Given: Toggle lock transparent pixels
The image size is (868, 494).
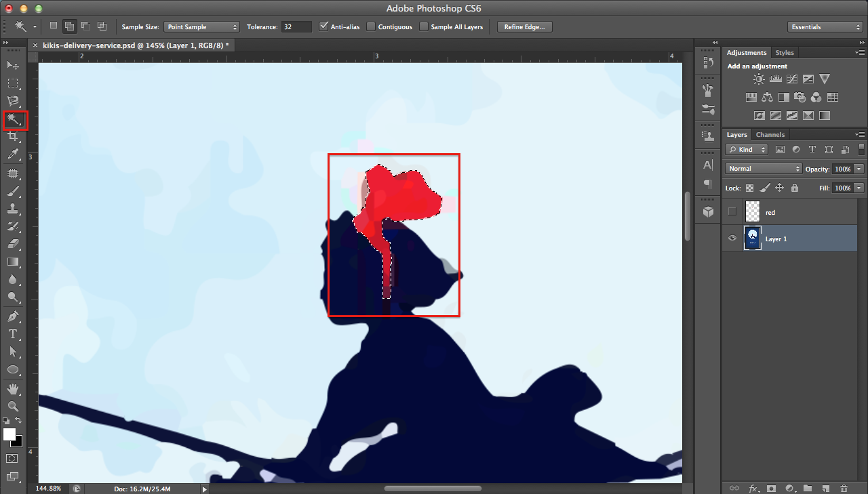Looking at the screenshot, I should point(749,188).
